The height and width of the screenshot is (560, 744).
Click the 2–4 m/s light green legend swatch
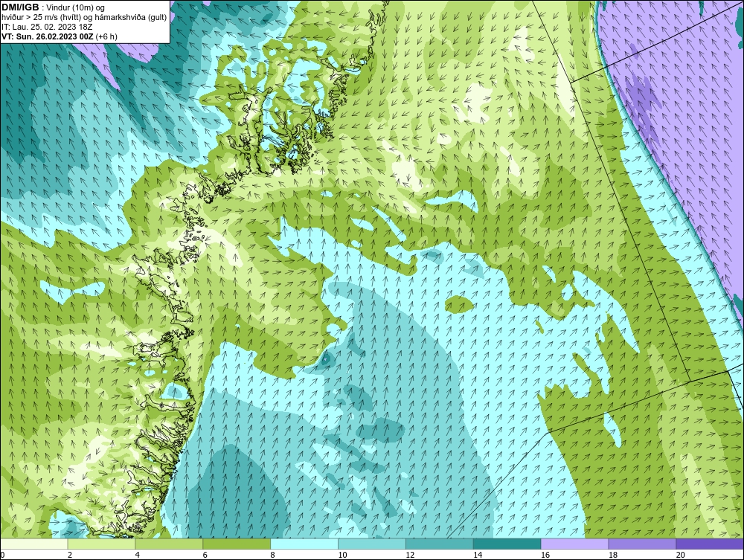pyautogui.click(x=101, y=544)
